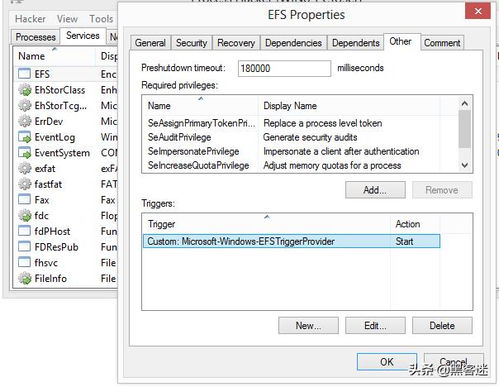Viewport: 499px width, 387px height.
Task: Select the EventSystem service name
Action: tap(62, 153)
